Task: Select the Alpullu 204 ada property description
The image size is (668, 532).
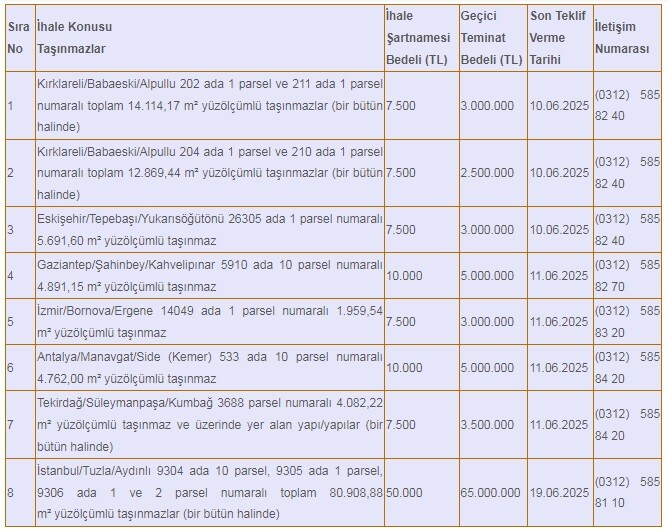Action: [210, 173]
